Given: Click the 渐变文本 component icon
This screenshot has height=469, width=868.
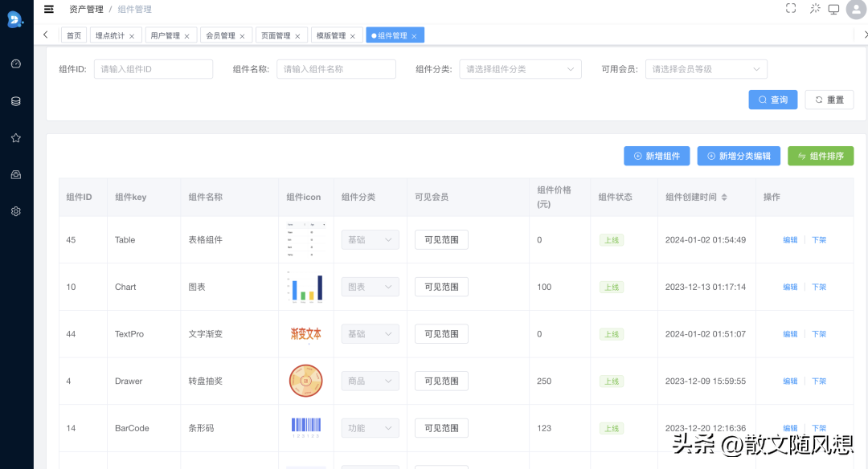Looking at the screenshot, I should pyautogui.click(x=305, y=333).
